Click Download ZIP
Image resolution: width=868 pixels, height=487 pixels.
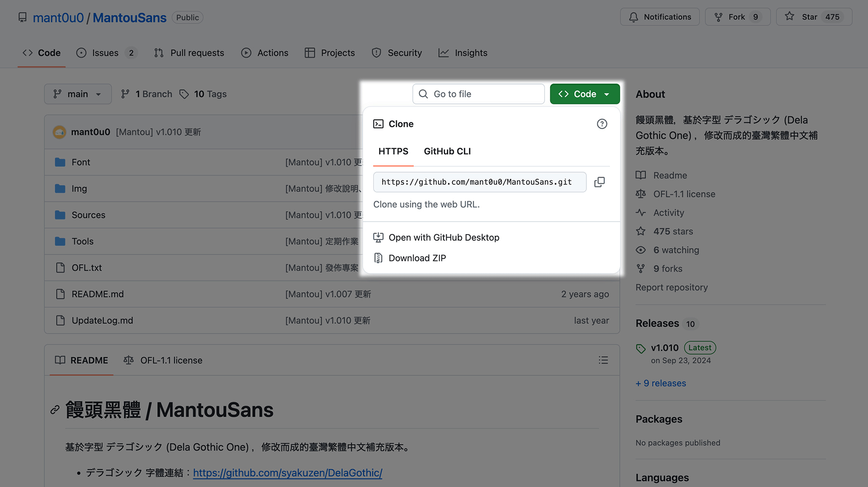point(417,258)
